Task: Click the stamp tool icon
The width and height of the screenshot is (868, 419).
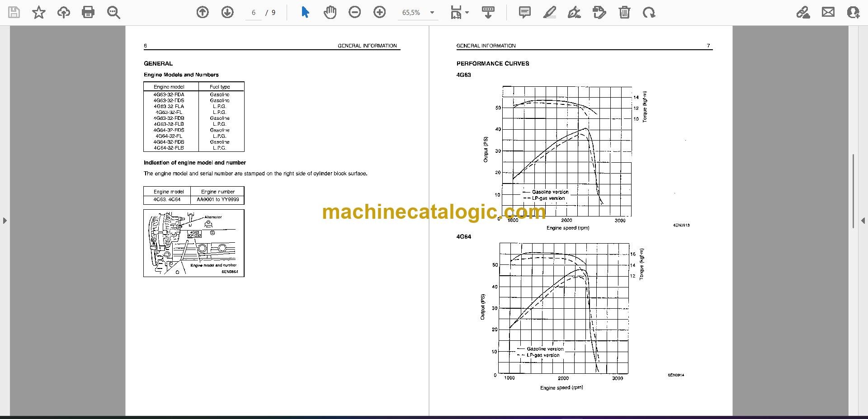Action: 599,13
